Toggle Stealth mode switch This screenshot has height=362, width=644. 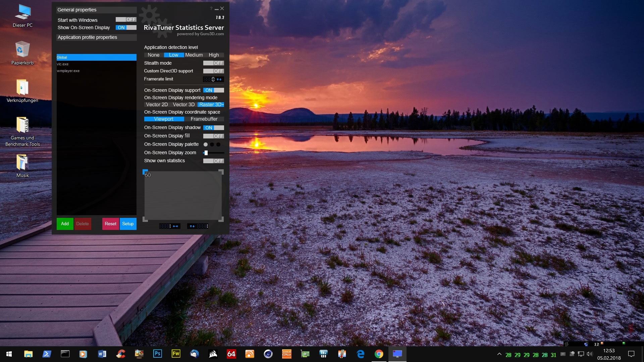pyautogui.click(x=213, y=63)
